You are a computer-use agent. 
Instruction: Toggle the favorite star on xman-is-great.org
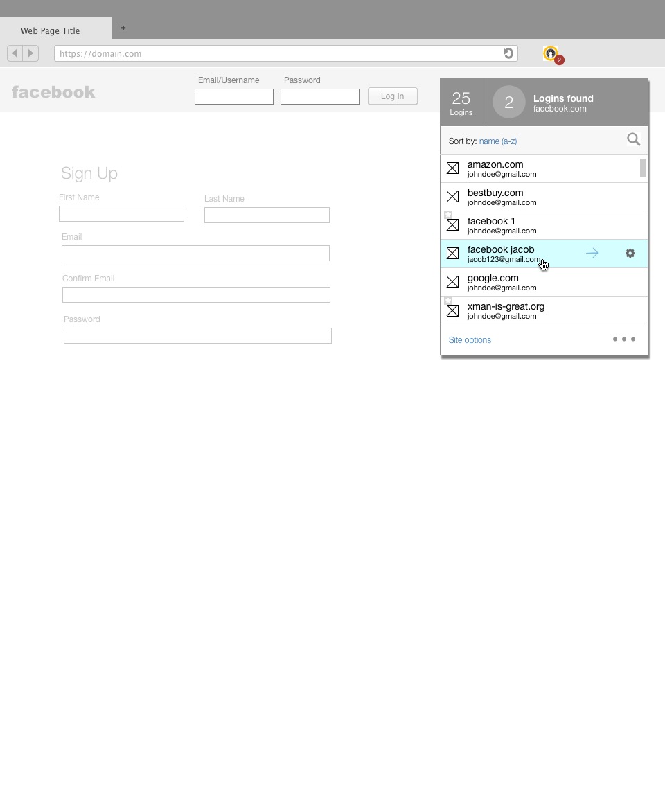point(448,300)
